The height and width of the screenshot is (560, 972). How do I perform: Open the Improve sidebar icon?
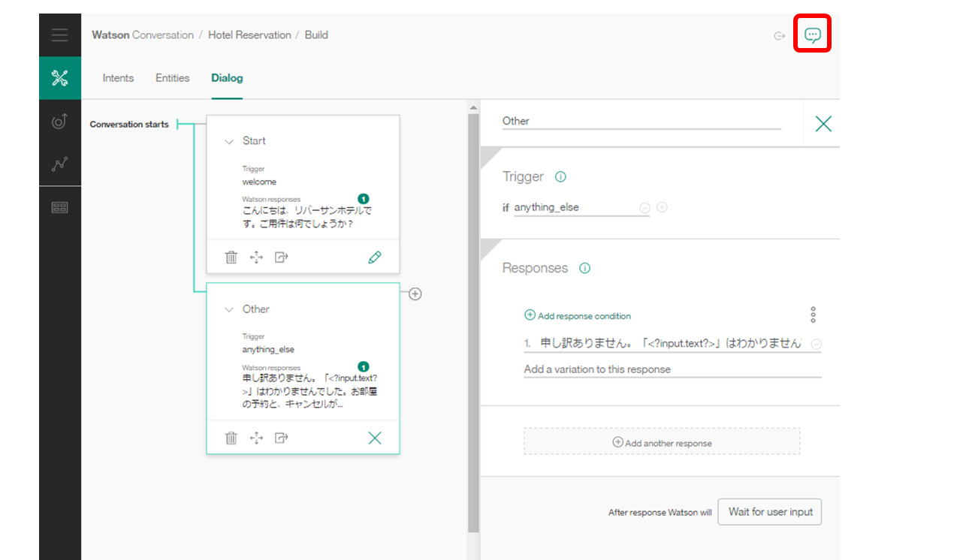click(59, 121)
